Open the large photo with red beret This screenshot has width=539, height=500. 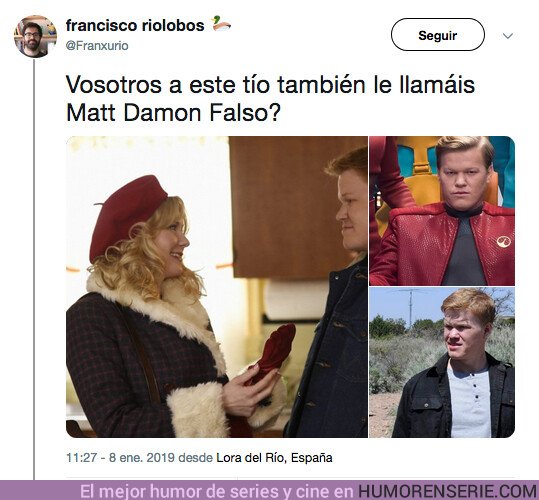point(217,287)
